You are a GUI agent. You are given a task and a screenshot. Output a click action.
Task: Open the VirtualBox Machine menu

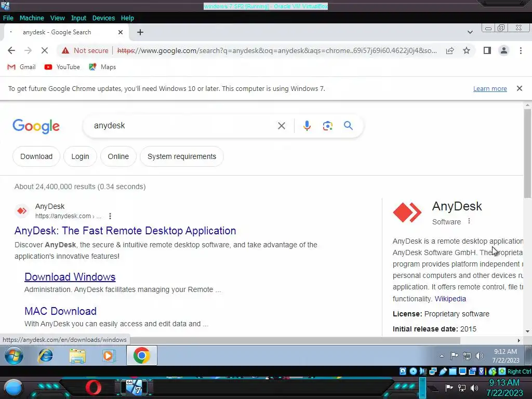[x=32, y=18]
